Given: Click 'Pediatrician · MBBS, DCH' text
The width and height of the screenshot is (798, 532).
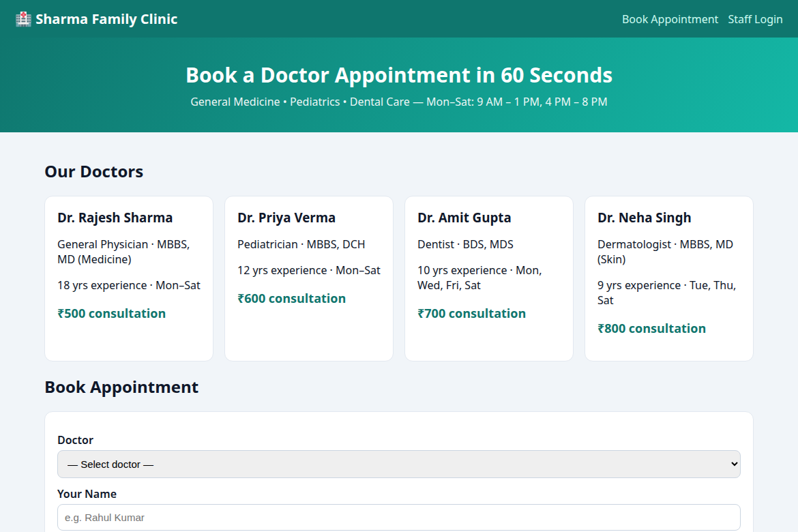Looking at the screenshot, I should pos(301,244).
